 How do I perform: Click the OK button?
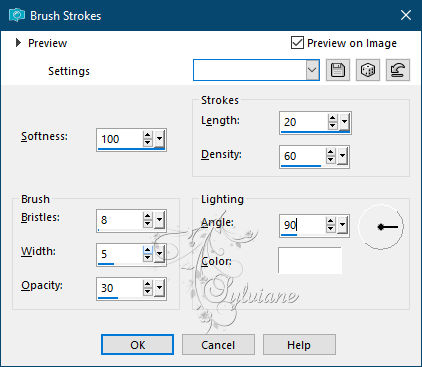(138, 345)
